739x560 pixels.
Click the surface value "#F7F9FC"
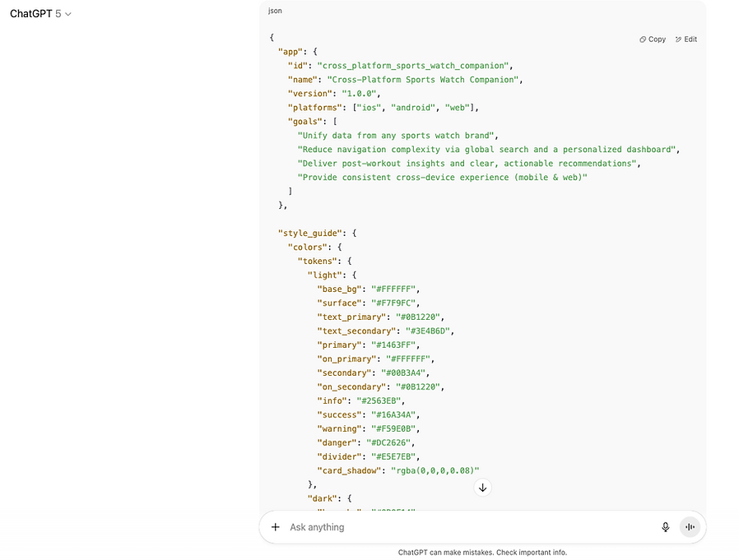coord(393,303)
